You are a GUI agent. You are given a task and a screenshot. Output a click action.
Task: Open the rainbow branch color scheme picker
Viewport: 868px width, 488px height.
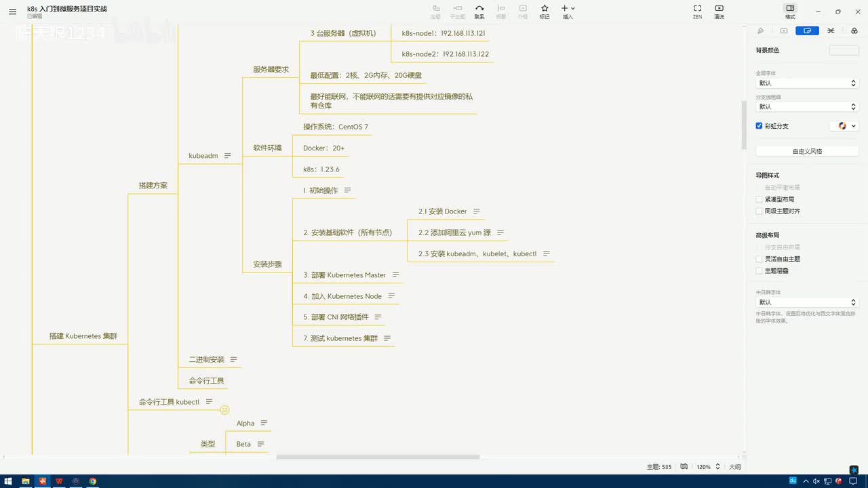[x=844, y=126]
